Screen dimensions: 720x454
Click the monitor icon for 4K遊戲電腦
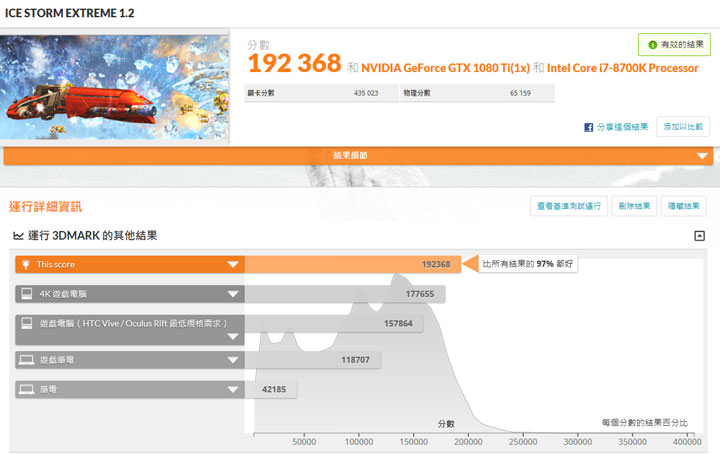tap(26, 294)
